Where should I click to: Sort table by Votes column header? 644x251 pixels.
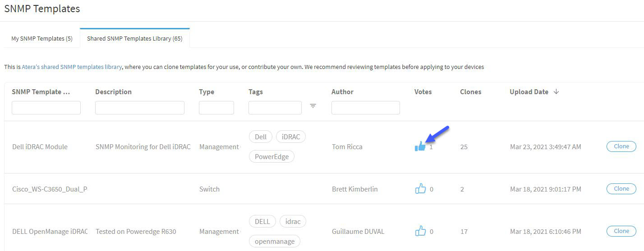(x=423, y=91)
